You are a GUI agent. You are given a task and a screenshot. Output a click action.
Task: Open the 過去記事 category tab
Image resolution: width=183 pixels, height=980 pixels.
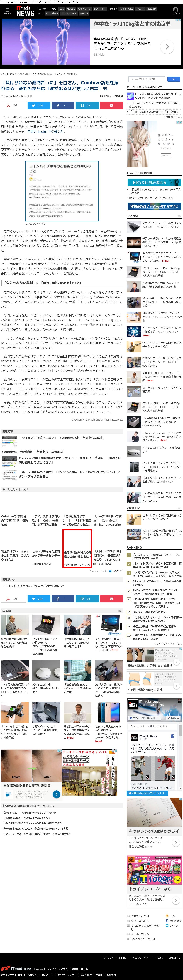(152, 8)
